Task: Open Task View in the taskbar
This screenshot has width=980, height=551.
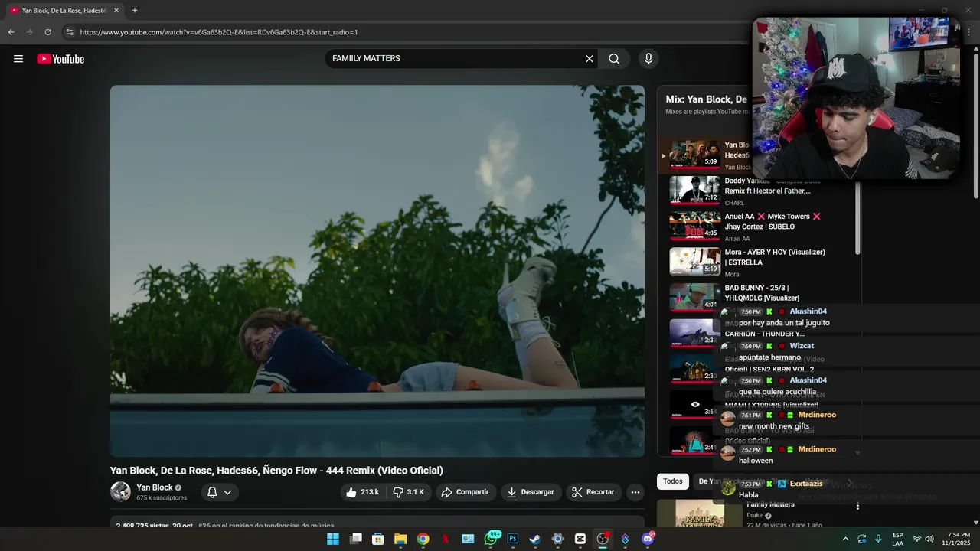Action: point(355,539)
